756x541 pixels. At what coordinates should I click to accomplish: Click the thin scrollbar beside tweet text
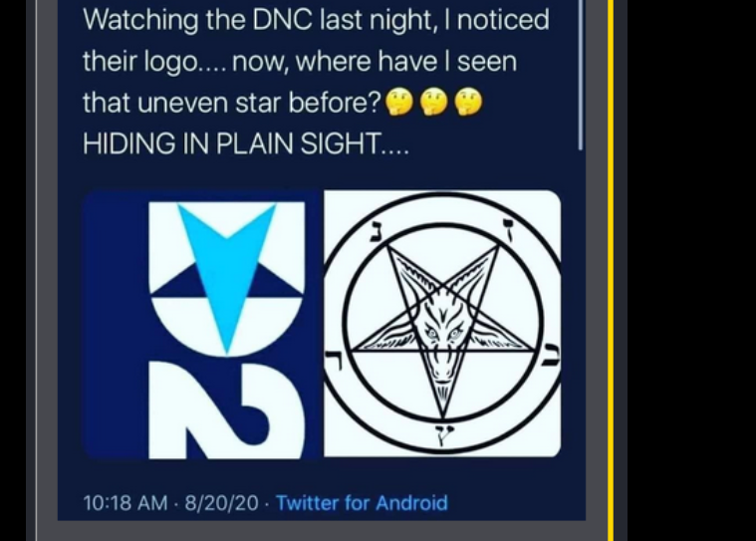pos(581,75)
